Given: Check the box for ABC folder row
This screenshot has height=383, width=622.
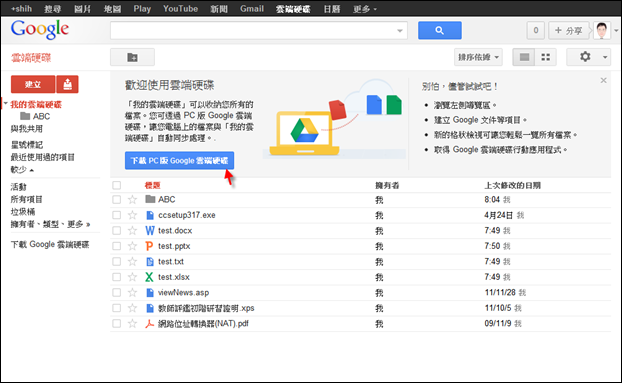Looking at the screenshot, I should [116, 199].
